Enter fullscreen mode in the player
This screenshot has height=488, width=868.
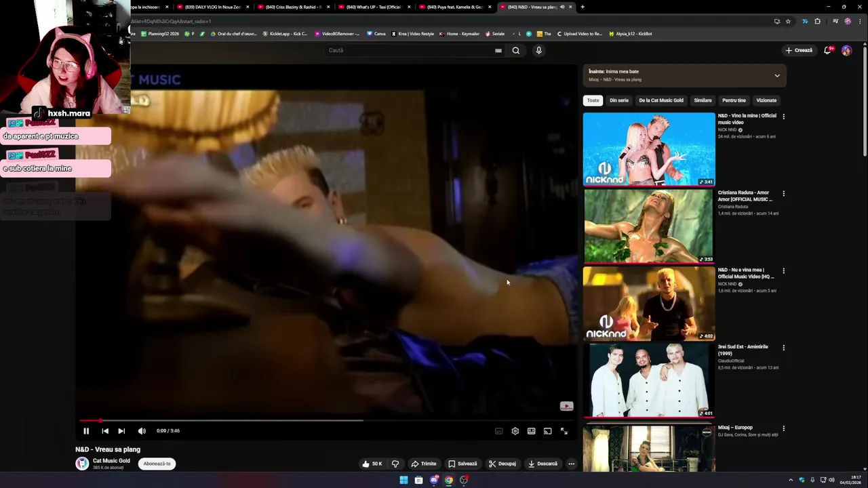point(564,431)
